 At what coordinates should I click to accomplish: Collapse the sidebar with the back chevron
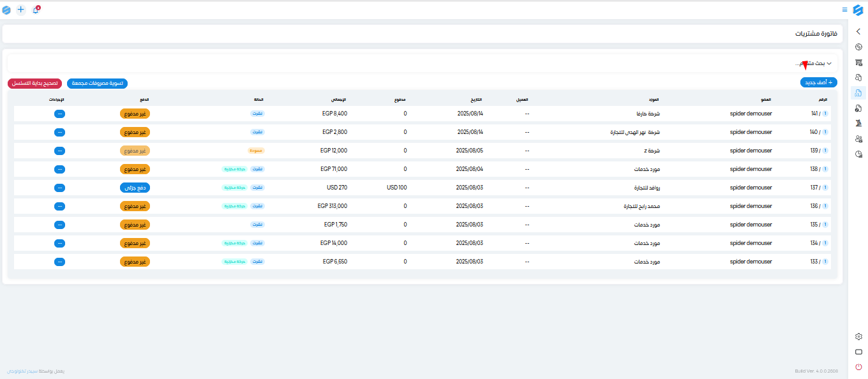pos(858,31)
